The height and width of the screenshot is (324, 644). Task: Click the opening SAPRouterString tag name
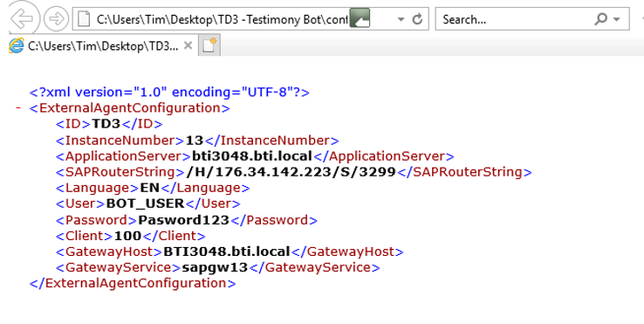(x=120, y=172)
